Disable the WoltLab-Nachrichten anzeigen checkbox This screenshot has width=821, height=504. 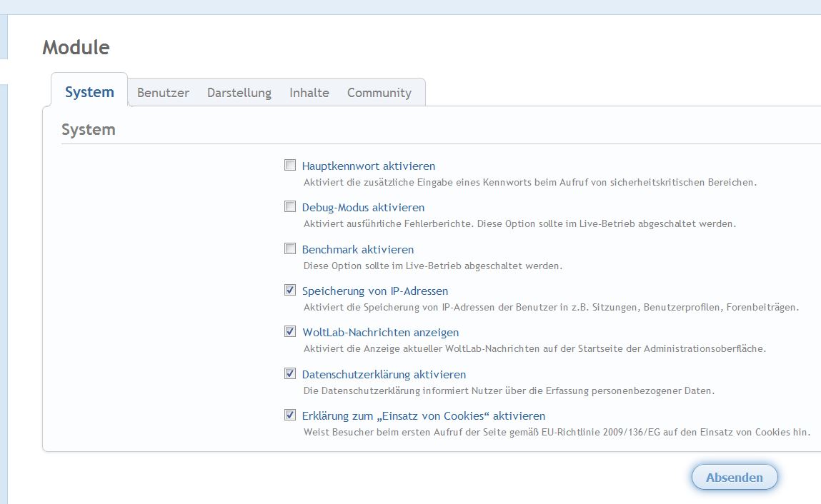click(x=290, y=332)
